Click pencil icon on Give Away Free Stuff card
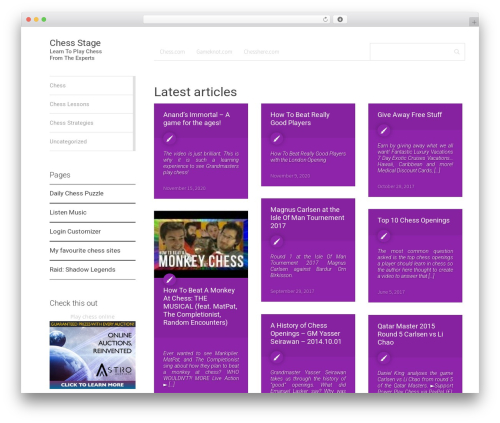The width and height of the screenshot is (500, 423). pos(384,130)
